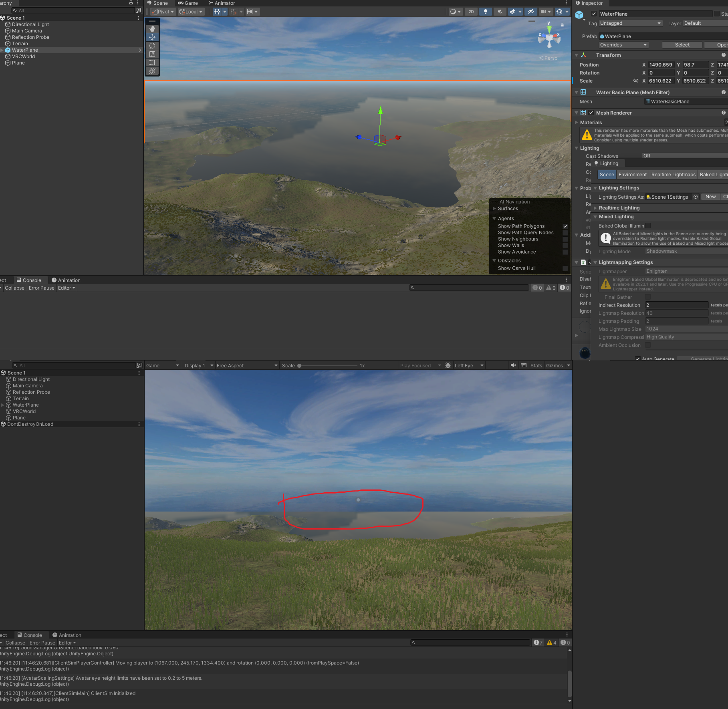728x709 pixels.
Task: Open the Environment tab in Lighting
Action: click(632, 175)
